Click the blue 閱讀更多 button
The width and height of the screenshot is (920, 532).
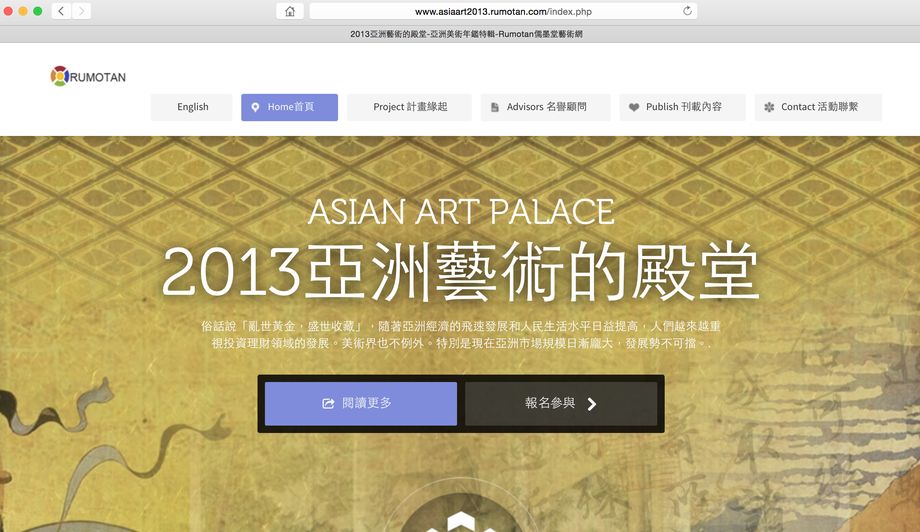pyautogui.click(x=361, y=404)
